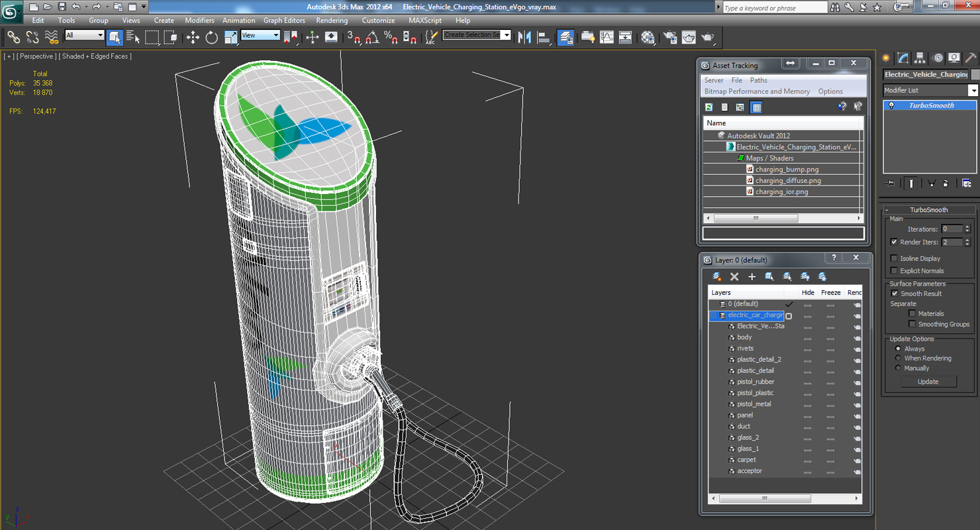This screenshot has width=980, height=530.
Task: Select Manually update option
Action: [x=898, y=368]
